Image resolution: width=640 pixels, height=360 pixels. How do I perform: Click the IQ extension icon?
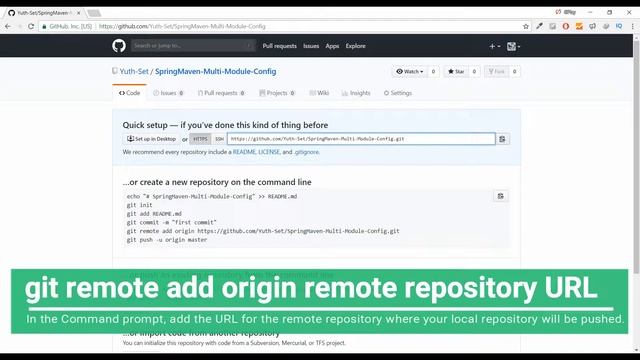[x=619, y=26]
